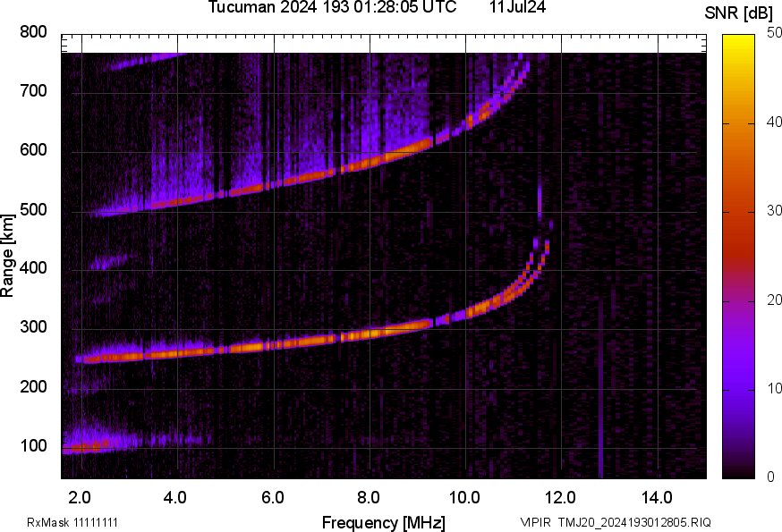Click the 100 tick on the range axis
The height and width of the screenshot is (532, 782).
click(34, 446)
